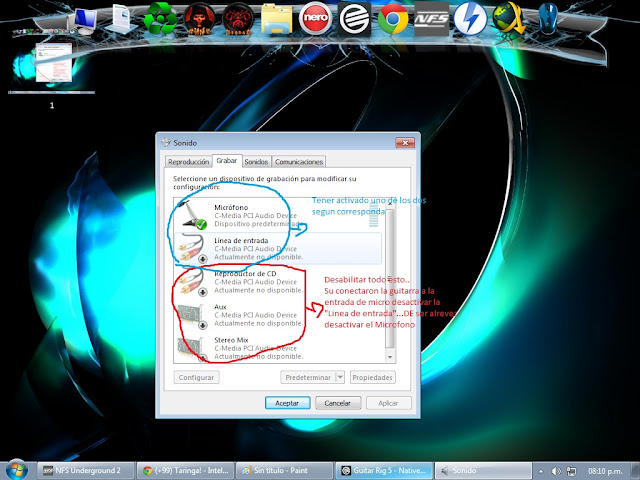Select the 'Reproductor de CD' name text

click(x=245, y=273)
